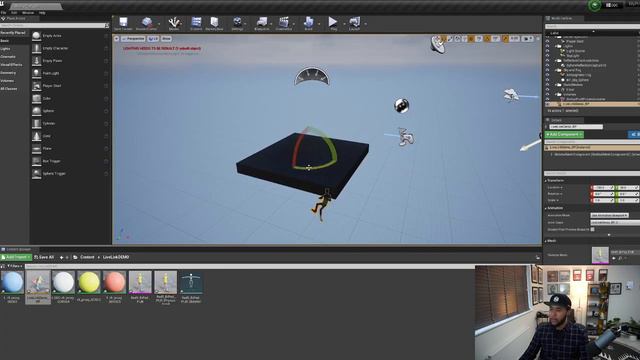Open the Marketplace toolbar icon
This screenshot has height=360, width=640.
214,24
